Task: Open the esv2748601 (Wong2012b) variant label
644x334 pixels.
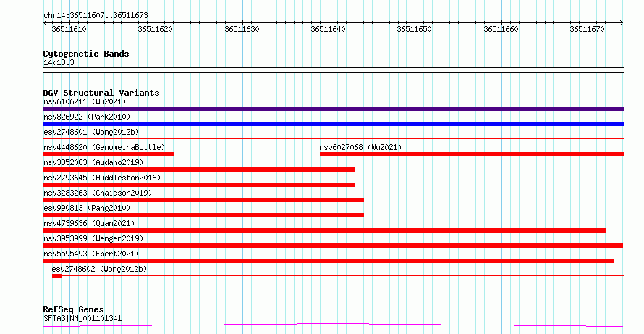Action: [x=91, y=132]
